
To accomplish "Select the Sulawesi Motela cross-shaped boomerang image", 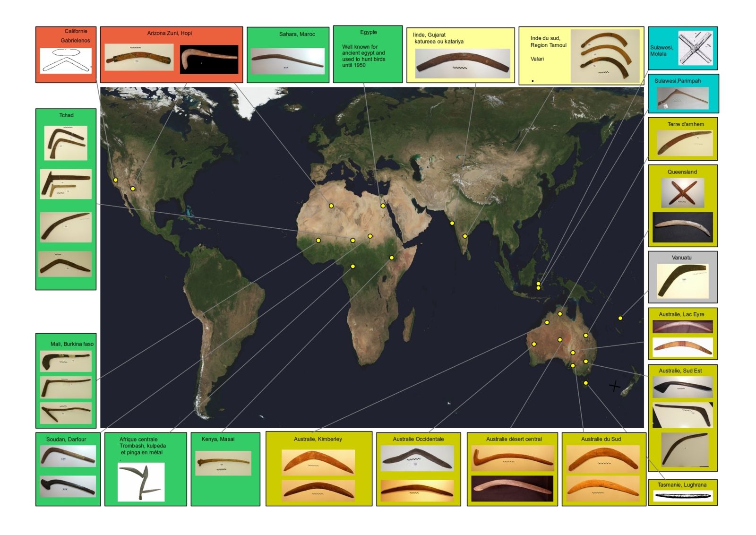I will (695, 48).
